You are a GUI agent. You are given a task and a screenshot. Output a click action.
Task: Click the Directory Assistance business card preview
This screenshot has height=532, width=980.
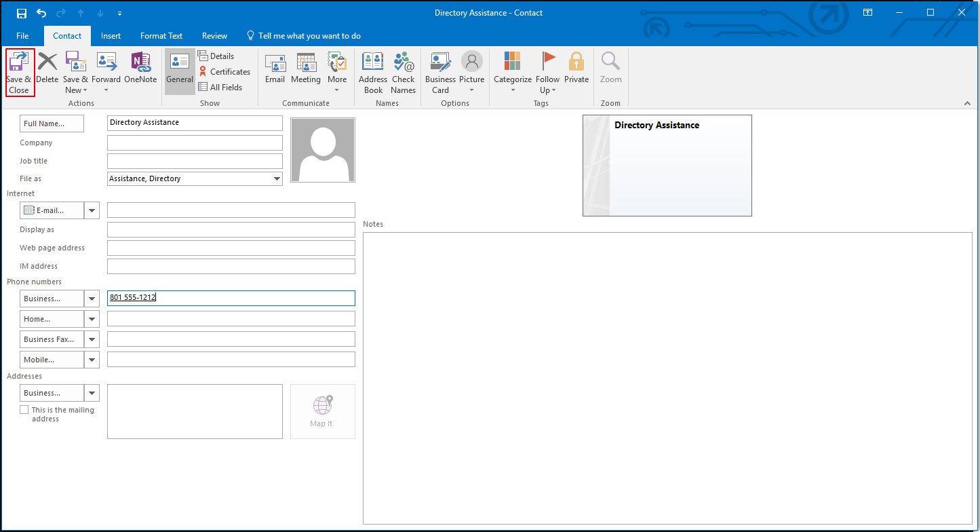[667, 166]
